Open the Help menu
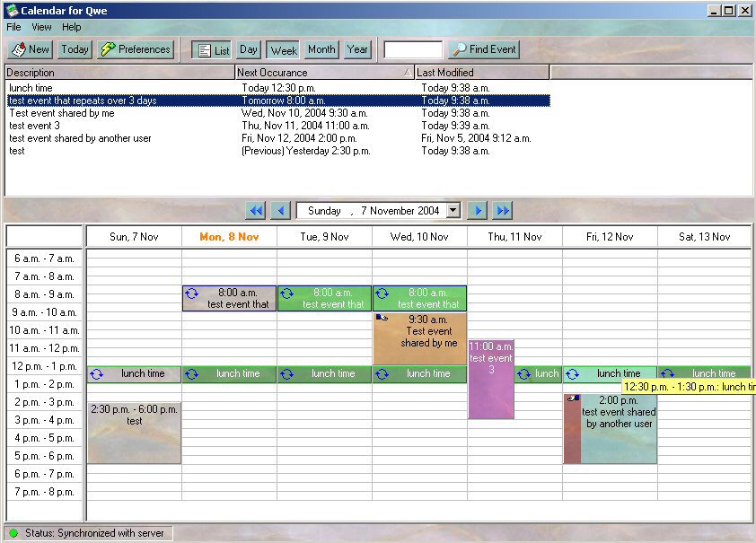 coord(71,27)
